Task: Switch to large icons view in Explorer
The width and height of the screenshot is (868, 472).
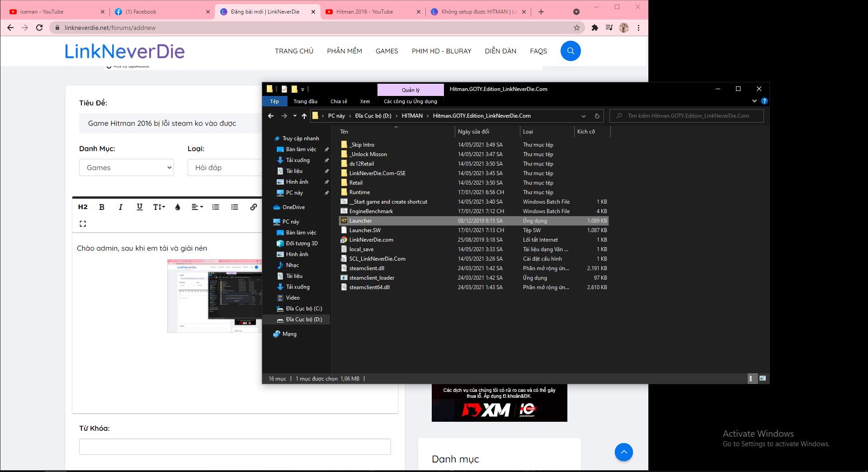Action: coord(763,378)
